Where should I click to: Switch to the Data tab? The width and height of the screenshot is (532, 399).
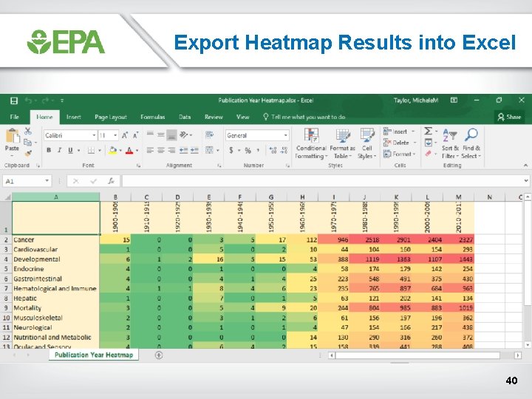(185, 117)
